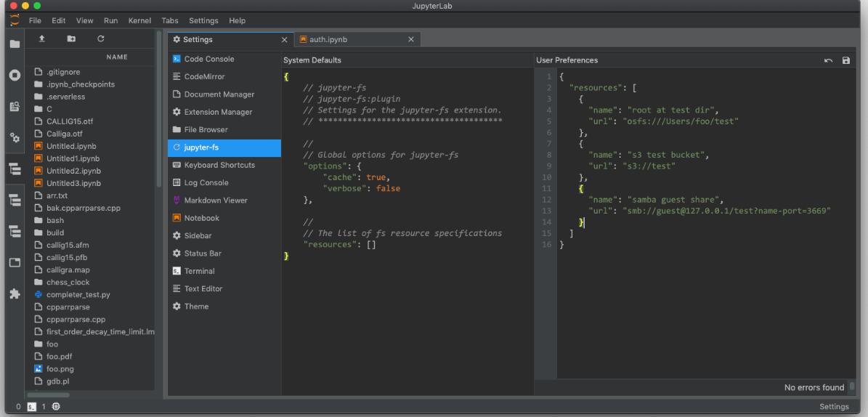Open the Extension Manager puzzle icon in sidebar
The height and width of the screenshot is (417, 868).
[x=15, y=294]
